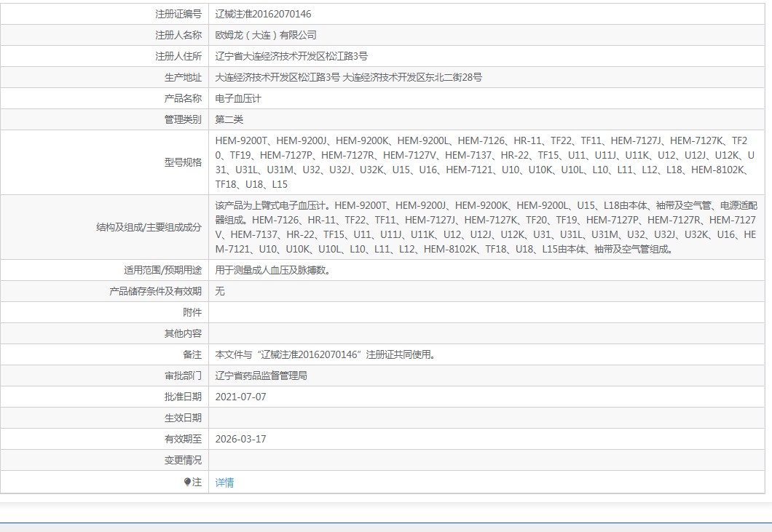Image resolution: width=772 pixels, height=532 pixels.
Task: Click the bulb icon beside 注
Action: pos(187,482)
